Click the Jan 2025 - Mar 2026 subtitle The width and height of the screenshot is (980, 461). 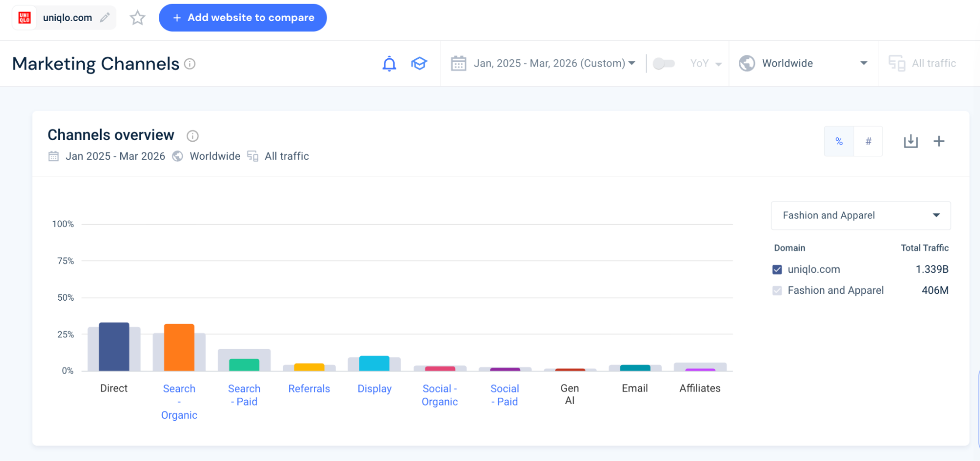pyautogui.click(x=115, y=156)
